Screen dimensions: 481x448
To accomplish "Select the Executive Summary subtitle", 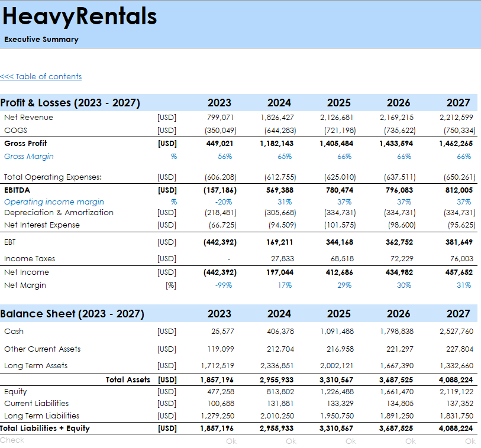I will point(41,39).
